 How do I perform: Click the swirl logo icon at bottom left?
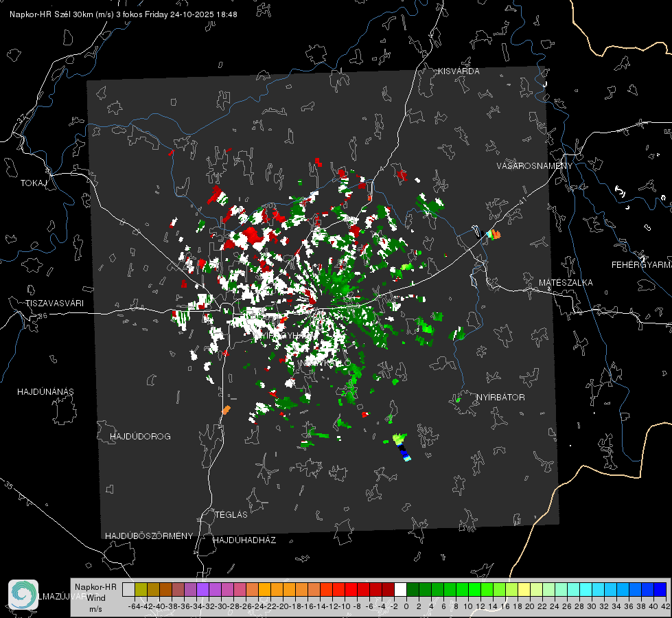(x=23, y=595)
